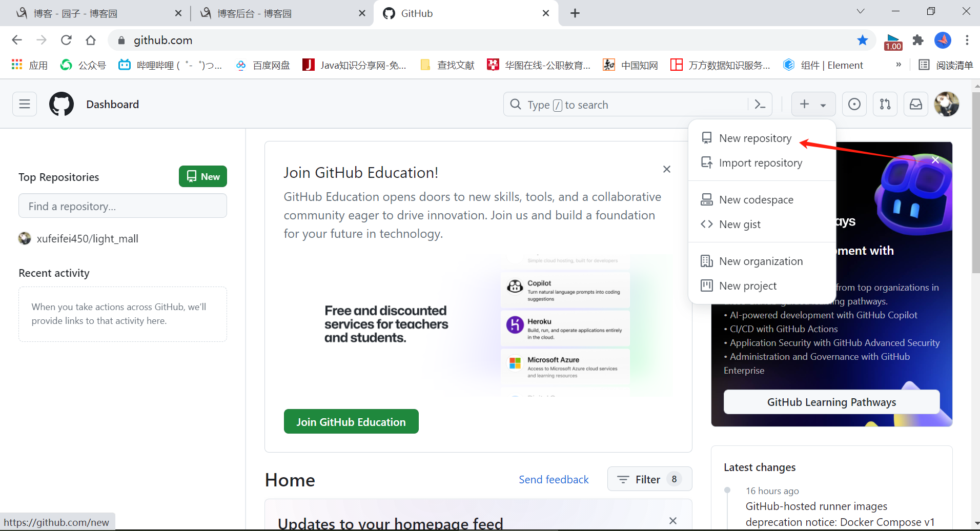Click the GitHub logo to return home

click(61, 104)
